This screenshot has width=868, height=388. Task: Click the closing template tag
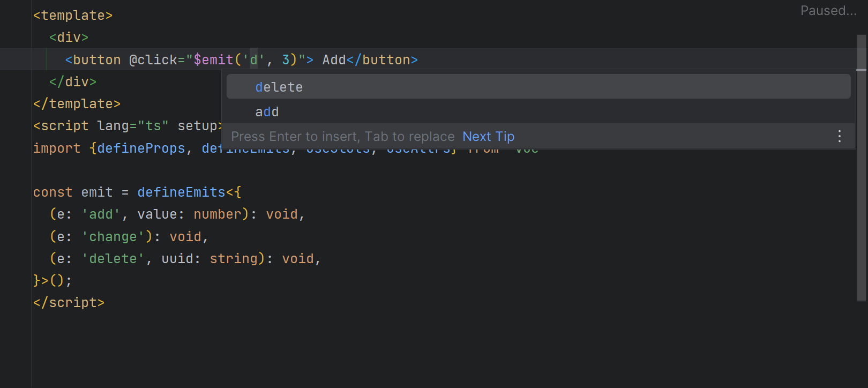pos(77,103)
